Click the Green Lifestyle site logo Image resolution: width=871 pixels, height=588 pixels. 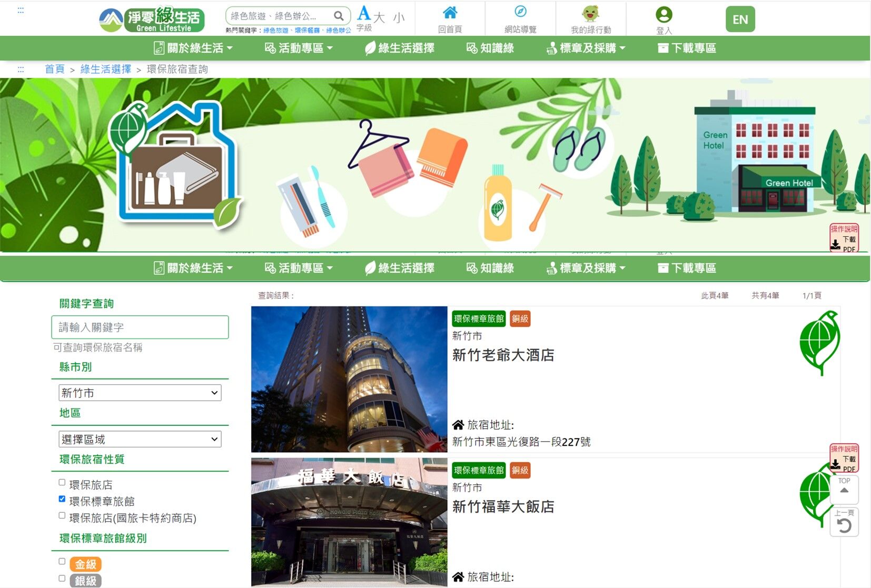[152, 19]
